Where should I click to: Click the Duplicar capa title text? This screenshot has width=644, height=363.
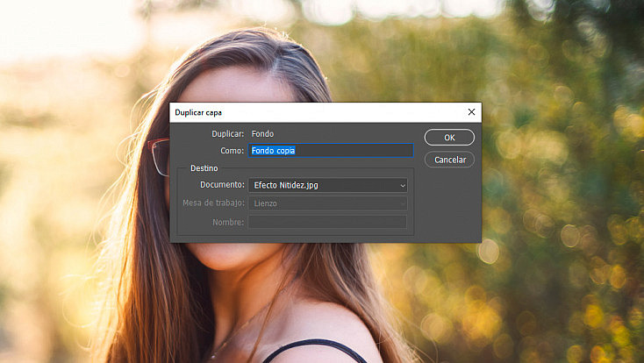pyautogui.click(x=198, y=112)
